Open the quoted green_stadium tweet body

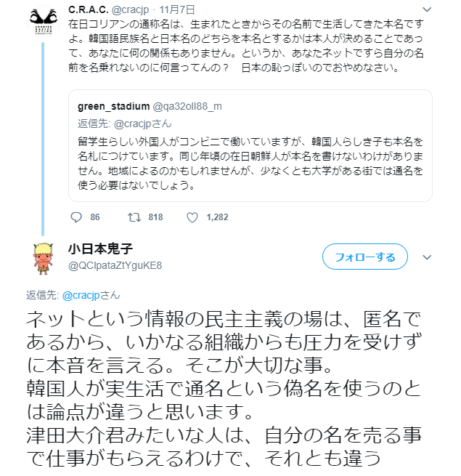click(x=250, y=161)
